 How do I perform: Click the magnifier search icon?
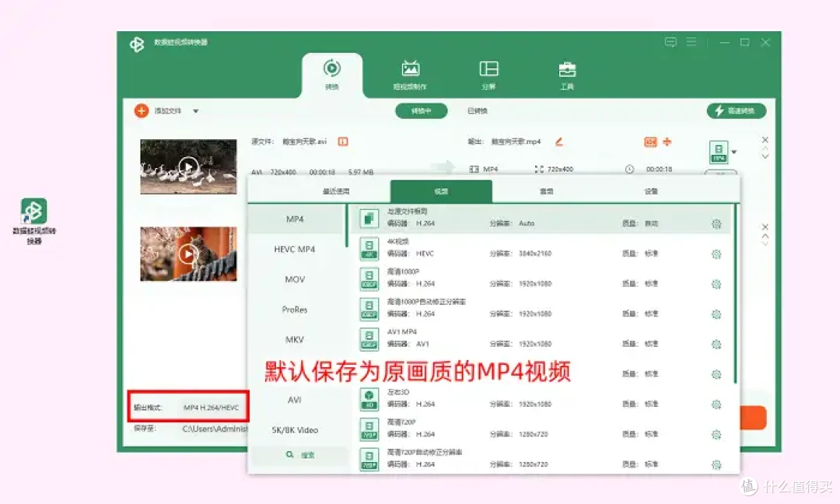[x=290, y=454]
